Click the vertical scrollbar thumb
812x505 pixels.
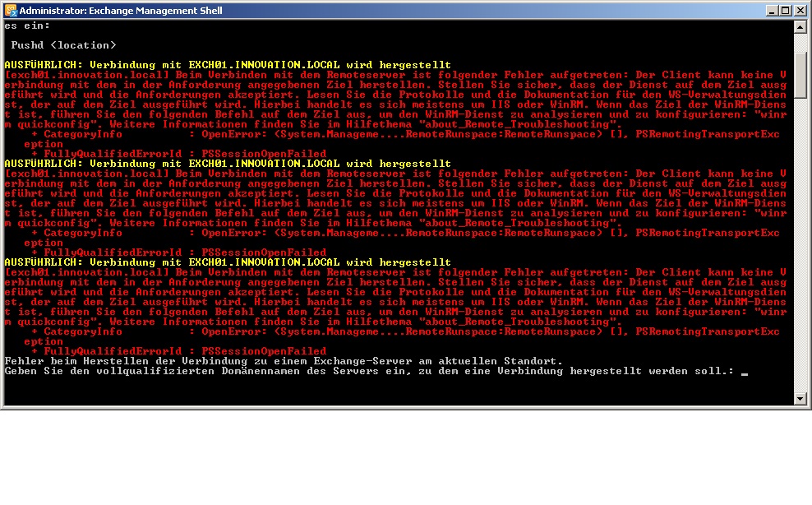click(x=800, y=75)
